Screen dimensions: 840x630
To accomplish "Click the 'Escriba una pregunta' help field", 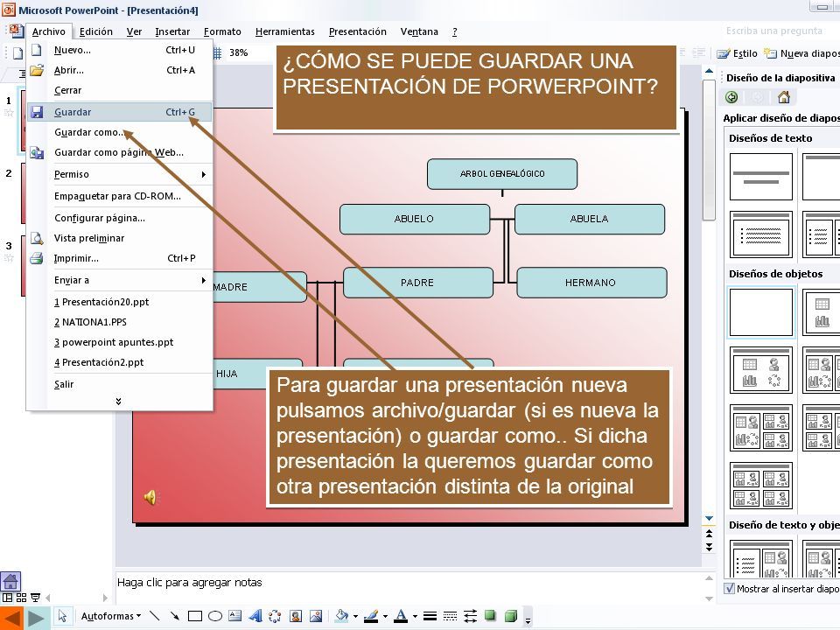I will 773,31.
